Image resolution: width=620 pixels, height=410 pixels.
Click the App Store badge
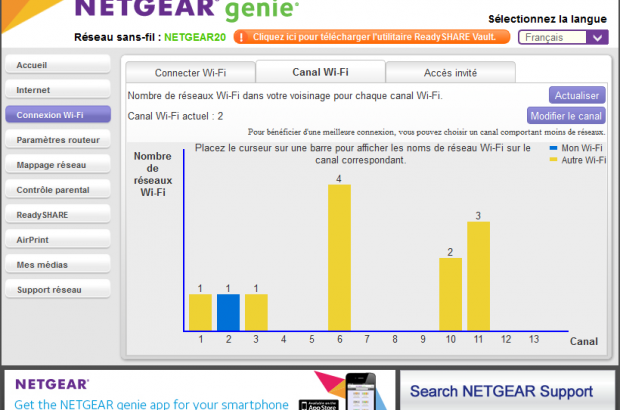tap(321, 403)
